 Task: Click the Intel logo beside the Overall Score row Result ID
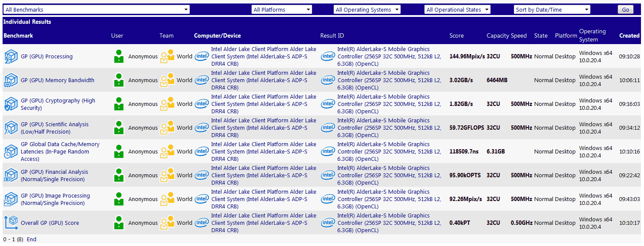tap(328, 223)
